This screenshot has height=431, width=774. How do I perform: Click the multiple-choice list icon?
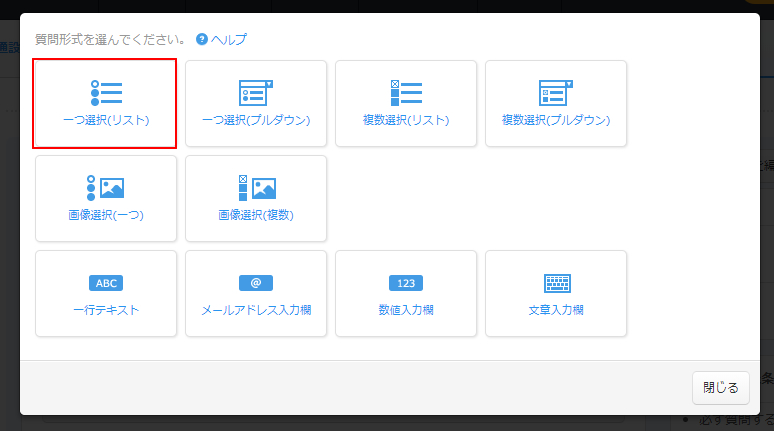(x=406, y=93)
